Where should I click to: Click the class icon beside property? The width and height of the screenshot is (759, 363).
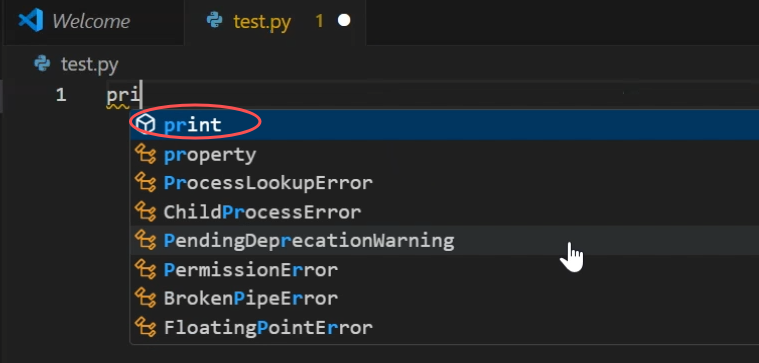point(145,154)
